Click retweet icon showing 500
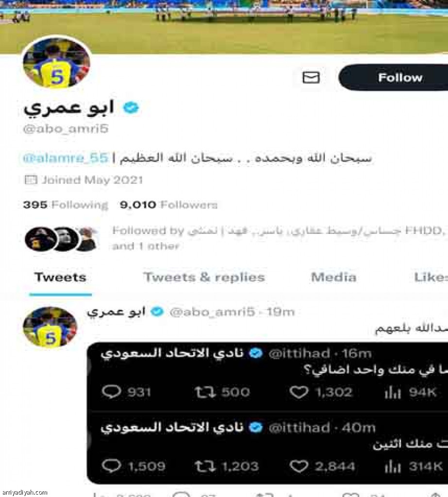448x497 pixels. (x=205, y=392)
